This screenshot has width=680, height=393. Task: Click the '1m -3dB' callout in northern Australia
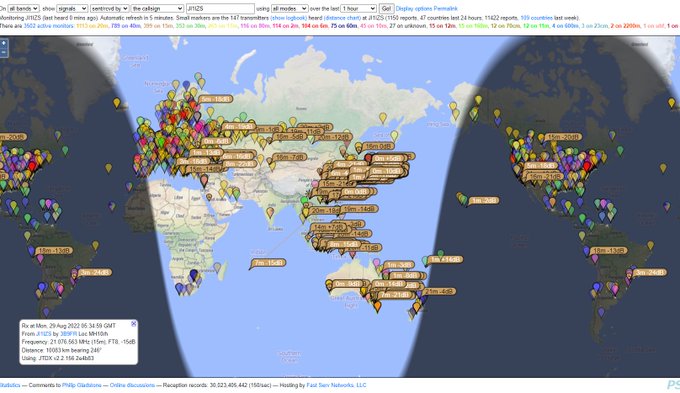[399, 265]
